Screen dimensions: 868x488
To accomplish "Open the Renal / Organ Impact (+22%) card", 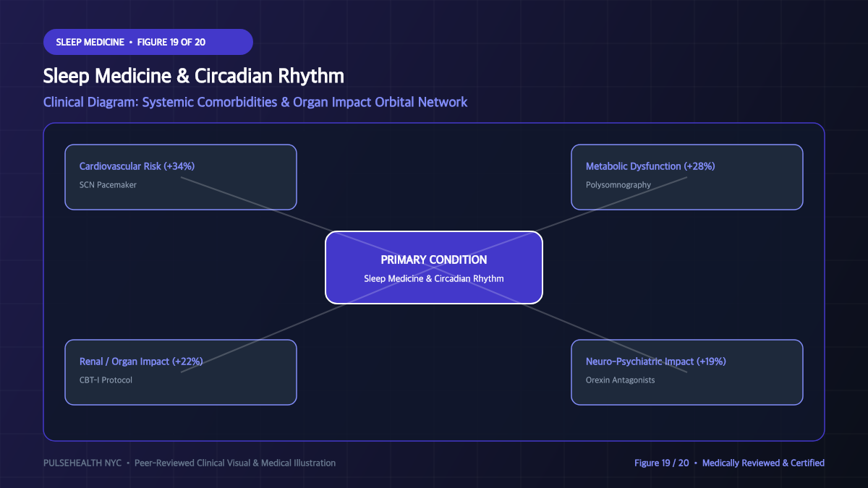I will (x=181, y=372).
